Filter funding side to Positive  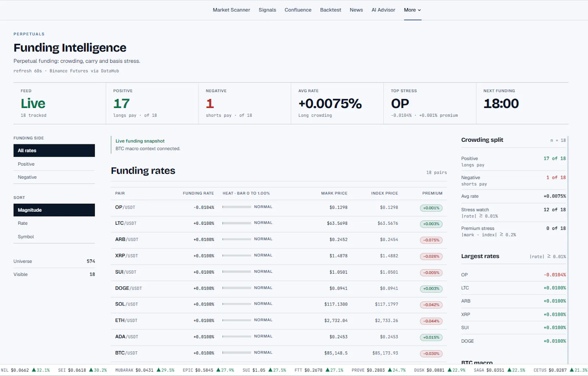click(54, 164)
